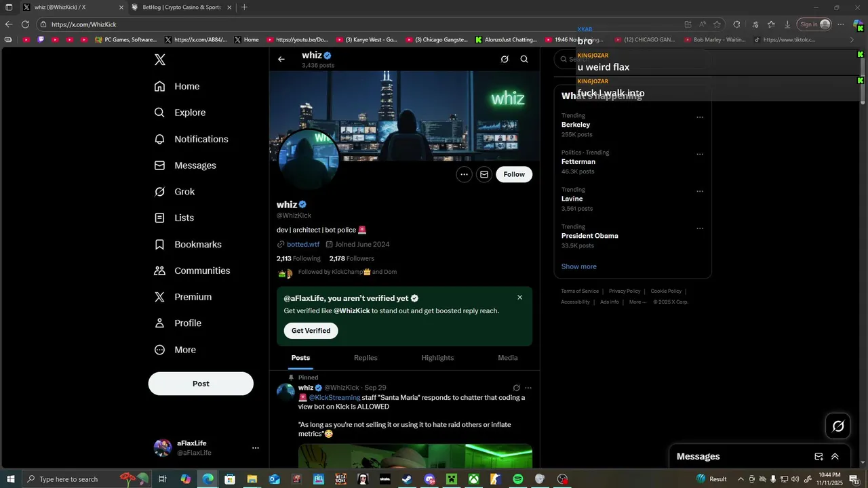The width and height of the screenshot is (868, 488).
Task: Click the Get Verified button
Action: pos(311,331)
